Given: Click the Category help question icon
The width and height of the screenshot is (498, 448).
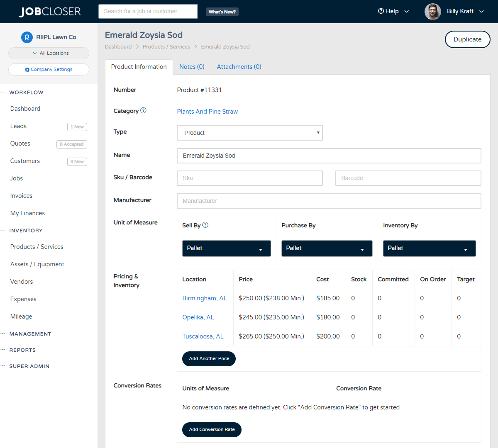Looking at the screenshot, I should 143,110.
